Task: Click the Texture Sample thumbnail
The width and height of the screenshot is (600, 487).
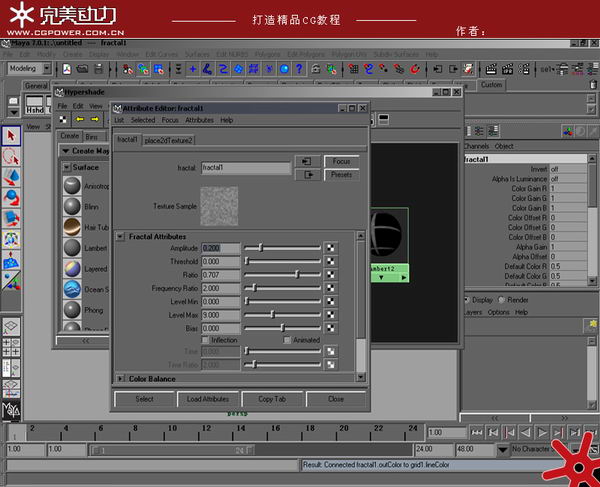Action: [219, 206]
